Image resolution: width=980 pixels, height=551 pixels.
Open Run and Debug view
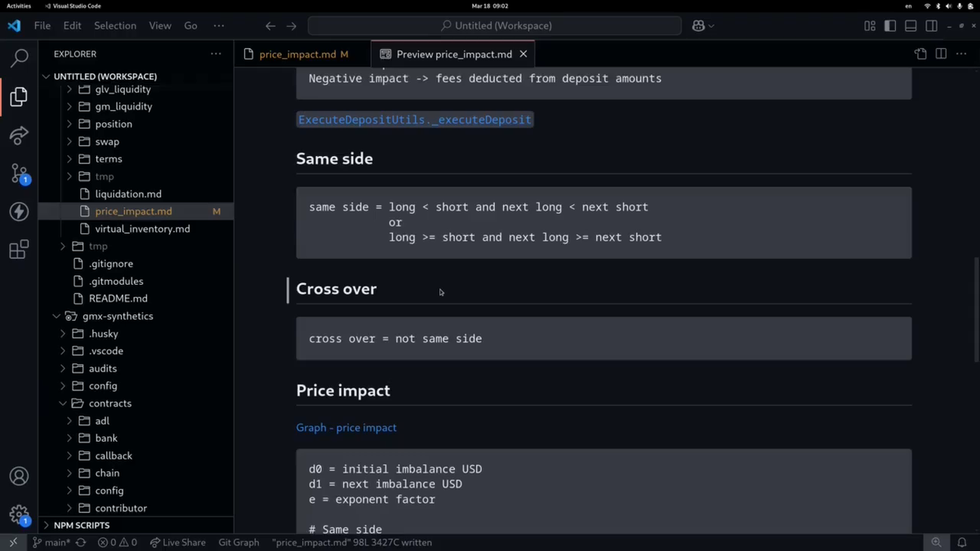point(19,135)
